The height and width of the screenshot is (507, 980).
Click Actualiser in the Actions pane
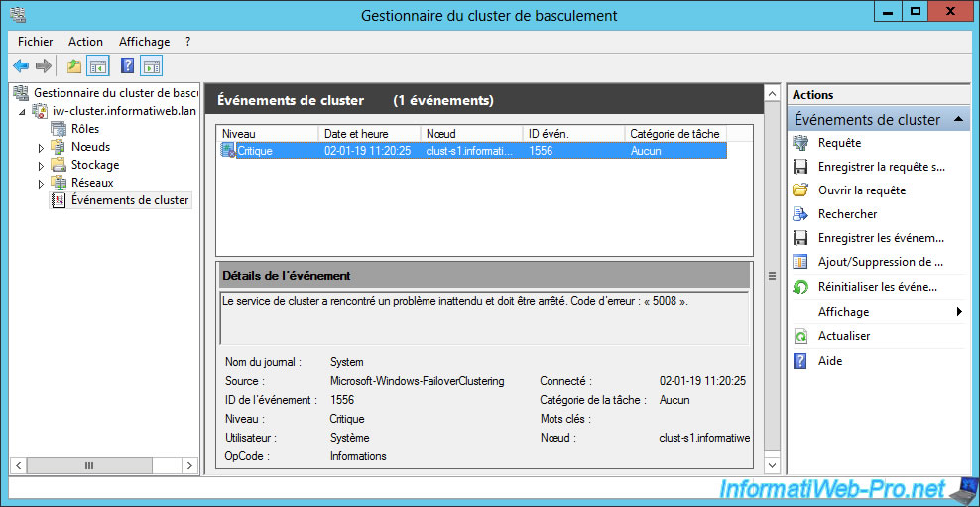843,336
